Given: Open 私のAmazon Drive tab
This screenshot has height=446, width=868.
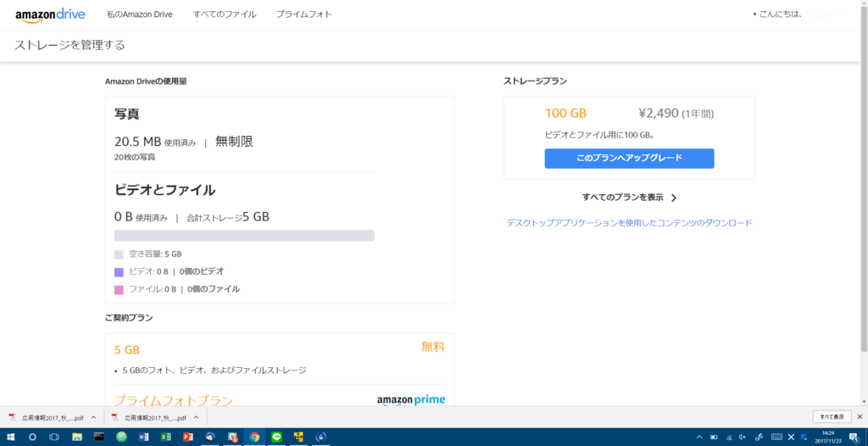Looking at the screenshot, I should (x=140, y=14).
